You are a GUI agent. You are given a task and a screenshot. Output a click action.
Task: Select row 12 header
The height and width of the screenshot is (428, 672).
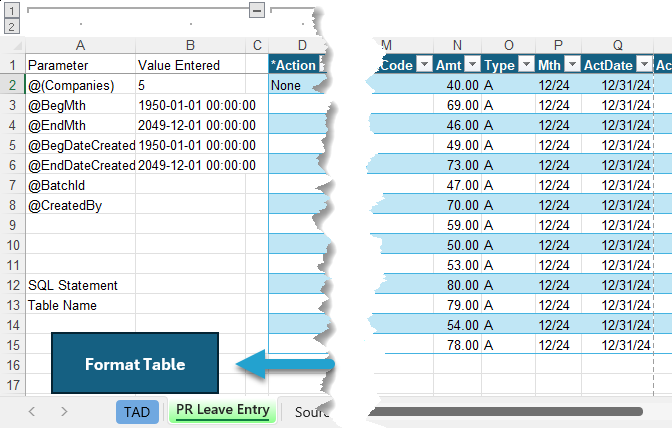12,285
